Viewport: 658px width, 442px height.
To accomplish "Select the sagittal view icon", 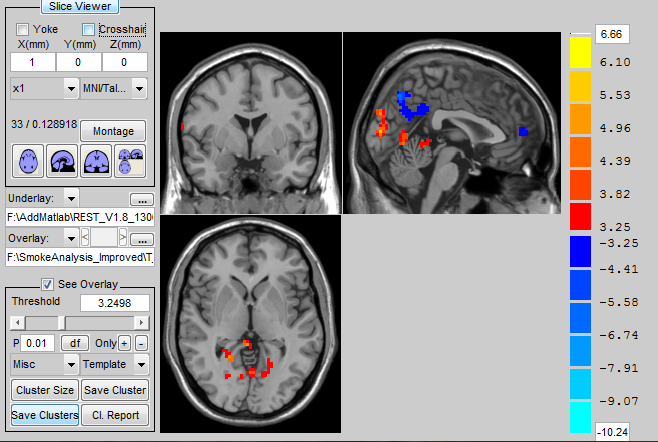I will pyautogui.click(x=62, y=161).
